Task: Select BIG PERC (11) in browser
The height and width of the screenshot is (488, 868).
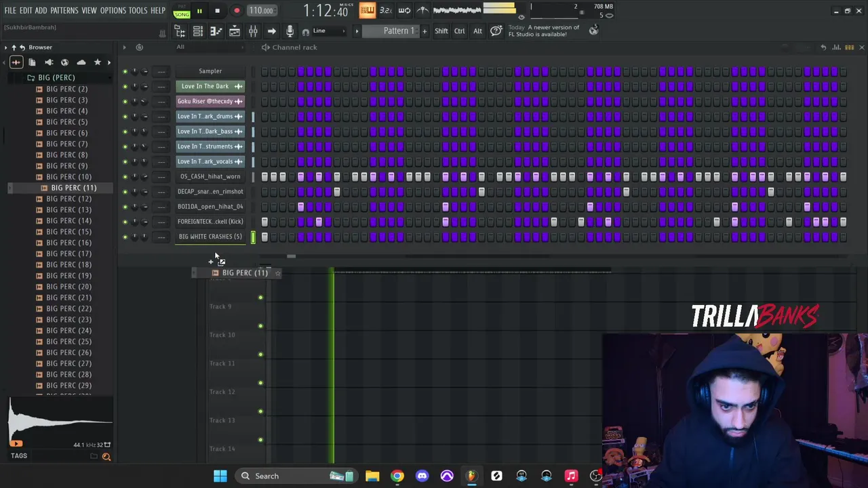Action: click(x=73, y=188)
